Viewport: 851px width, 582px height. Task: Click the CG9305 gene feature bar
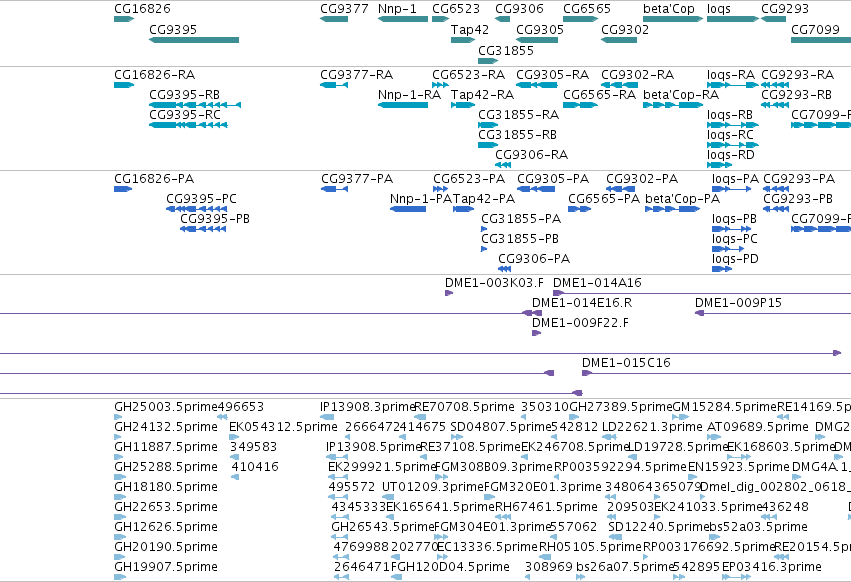coord(537,40)
